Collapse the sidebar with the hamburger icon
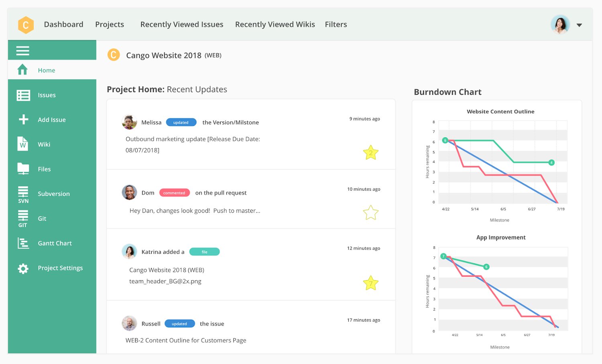 pos(22,50)
